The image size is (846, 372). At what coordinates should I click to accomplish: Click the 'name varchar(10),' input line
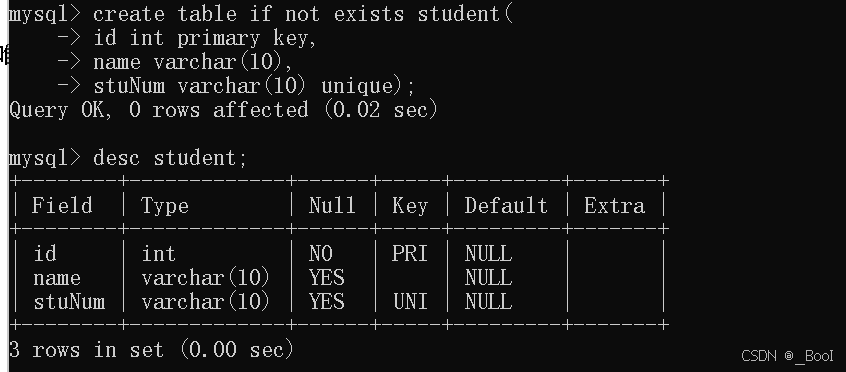tap(175, 62)
